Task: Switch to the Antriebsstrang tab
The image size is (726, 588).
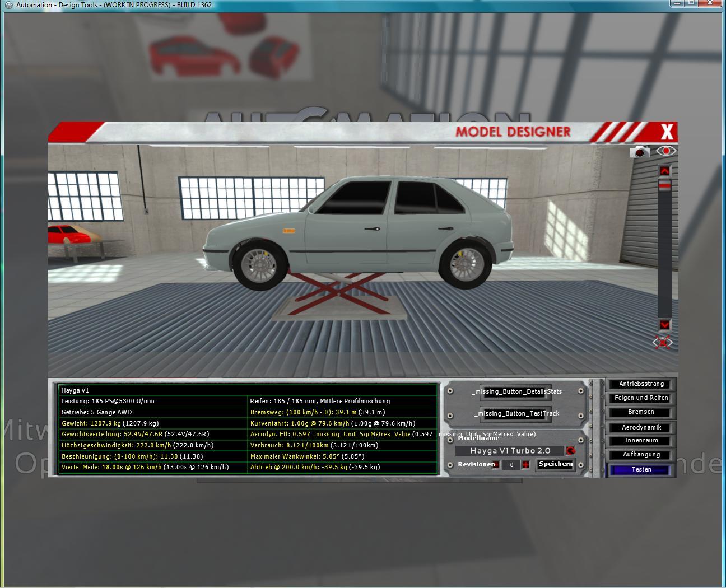Action: [641, 384]
